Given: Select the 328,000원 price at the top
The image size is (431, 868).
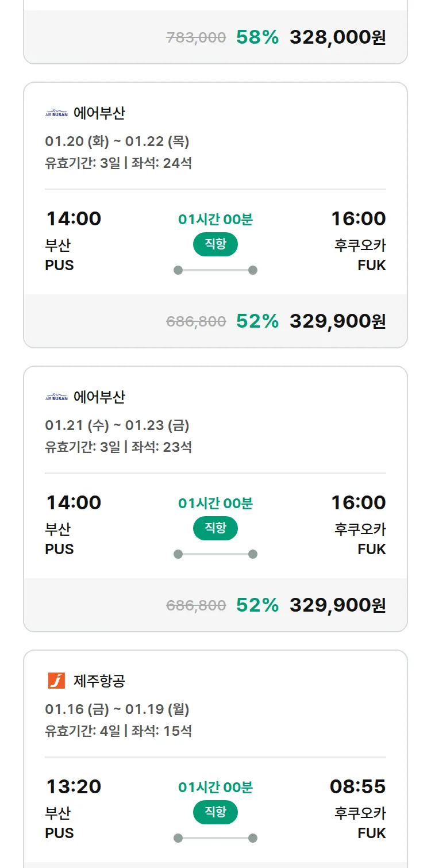Looking at the screenshot, I should (x=337, y=37).
